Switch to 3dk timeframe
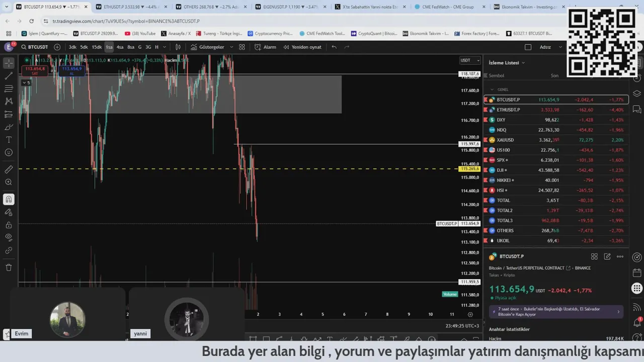This screenshot has height=362, width=644. click(72, 47)
